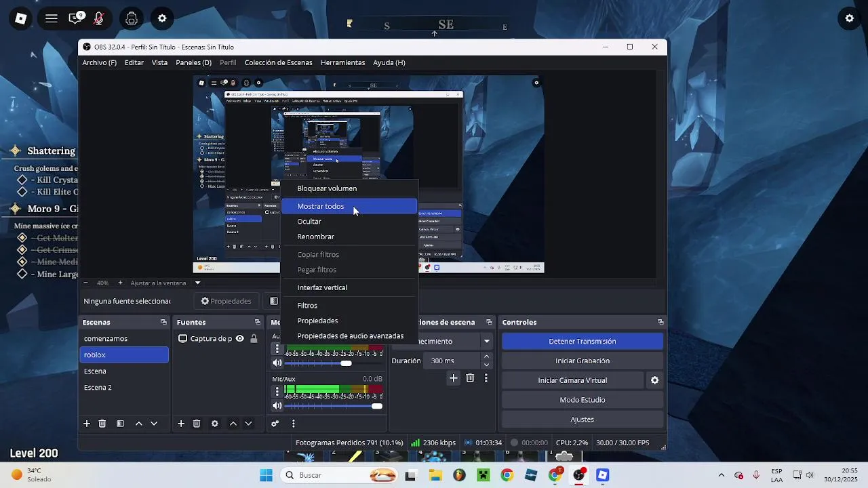Enable Modo Estudio button

click(x=583, y=400)
